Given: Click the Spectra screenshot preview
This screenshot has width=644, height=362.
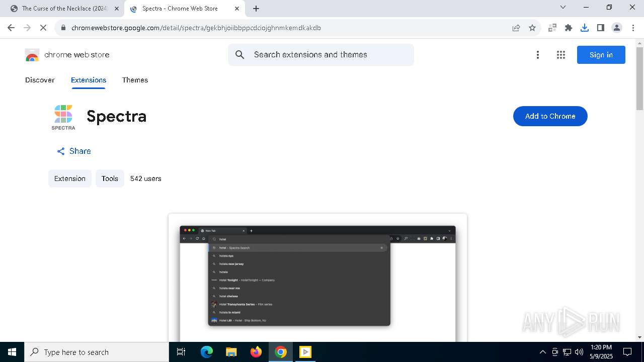Looking at the screenshot, I should coord(317,278).
